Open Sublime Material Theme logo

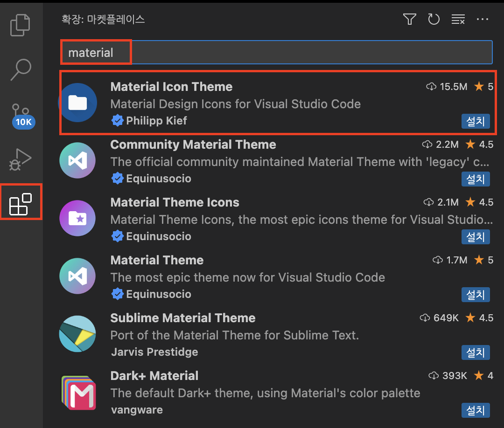coord(77,334)
